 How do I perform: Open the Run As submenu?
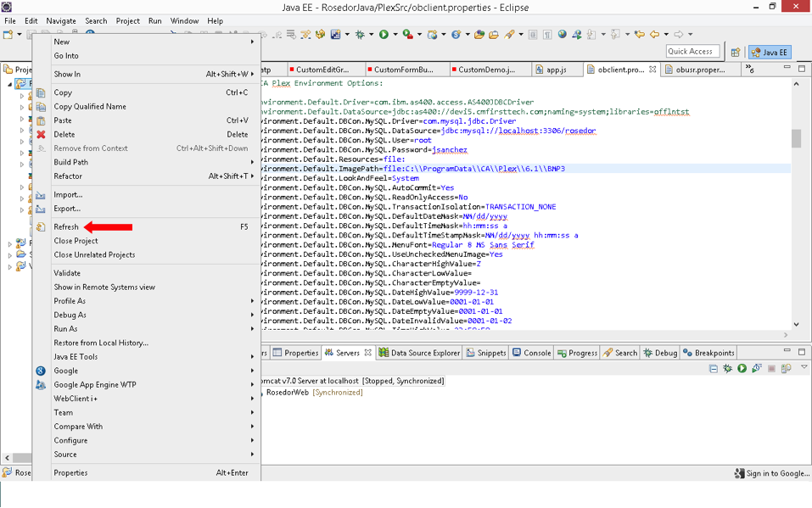(x=65, y=329)
